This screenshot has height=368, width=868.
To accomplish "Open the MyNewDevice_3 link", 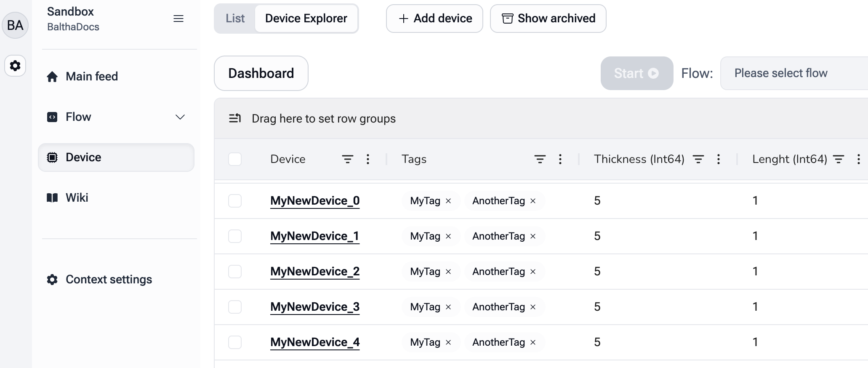I will coord(315,307).
